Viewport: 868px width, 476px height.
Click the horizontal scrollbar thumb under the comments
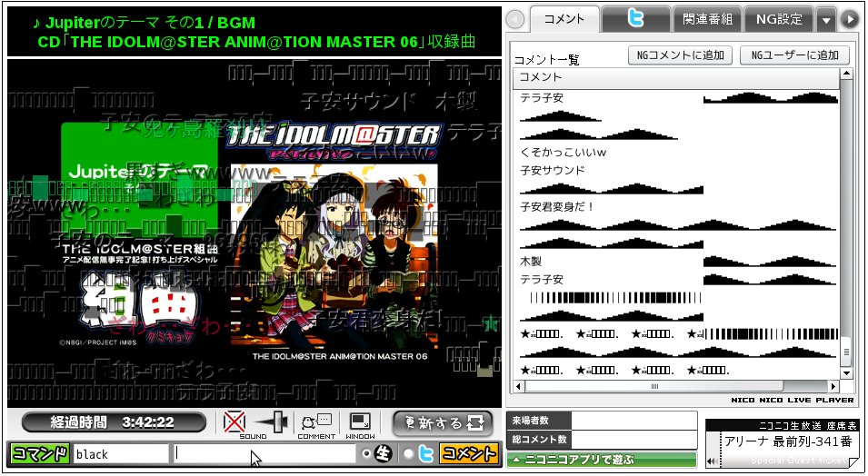click(654, 386)
